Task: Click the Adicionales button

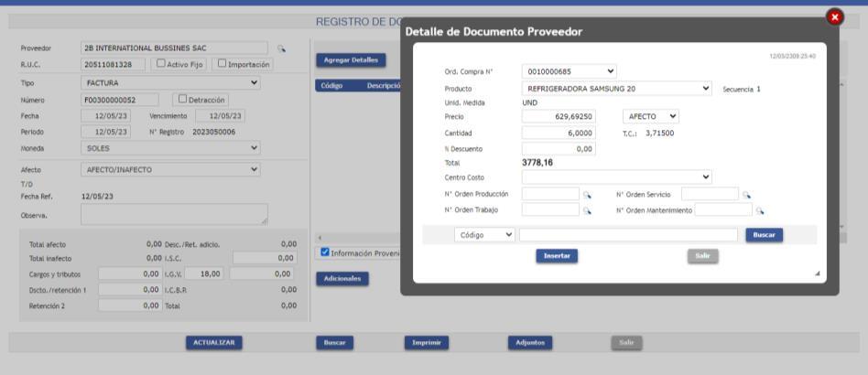Action: point(342,279)
